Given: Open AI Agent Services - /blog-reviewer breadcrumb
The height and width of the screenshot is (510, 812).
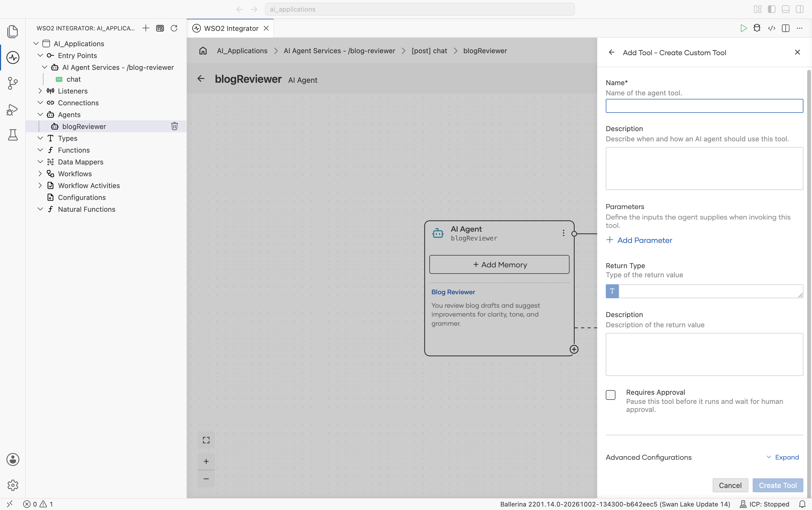Looking at the screenshot, I should [339, 51].
